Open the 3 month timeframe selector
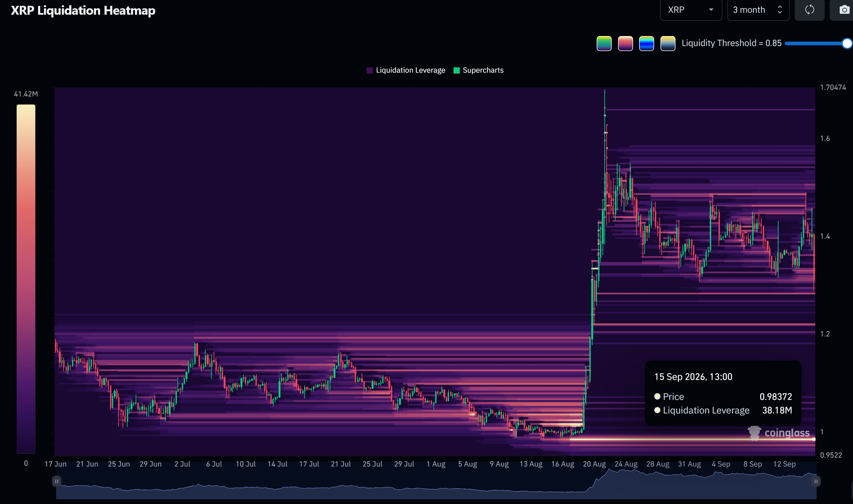Viewport: 853px width, 504px height. [758, 10]
